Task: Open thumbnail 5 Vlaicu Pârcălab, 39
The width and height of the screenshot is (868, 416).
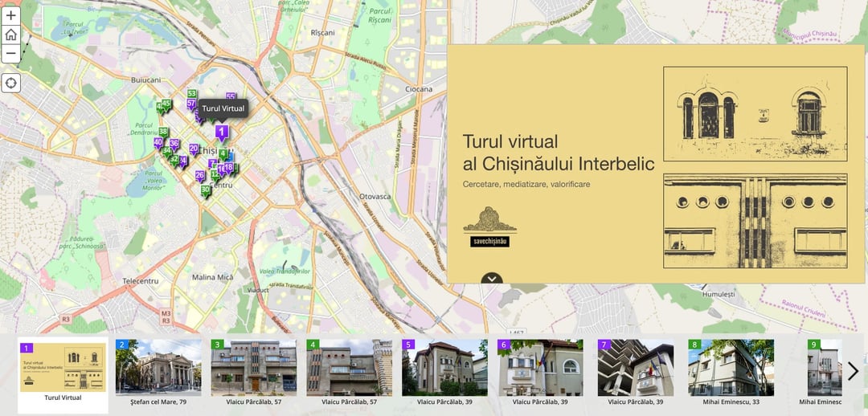Action: point(444,373)
